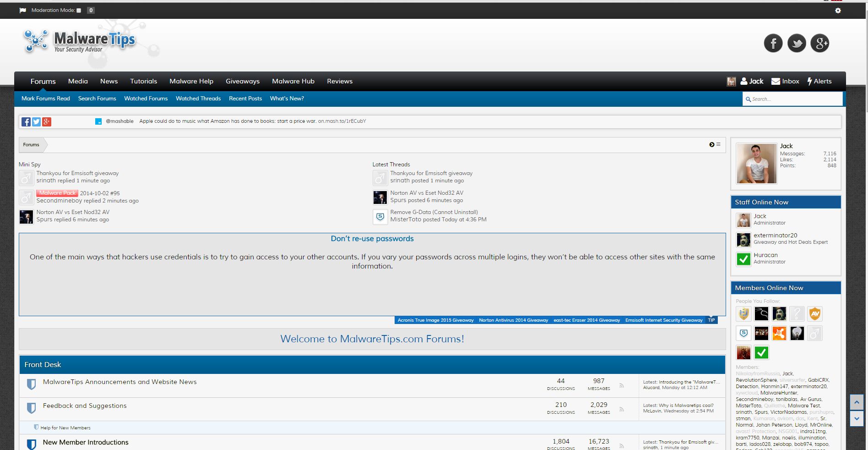Screen dimensions: 868x450
Task: Click Mark Forums Read link
Action: click(46, 99)
